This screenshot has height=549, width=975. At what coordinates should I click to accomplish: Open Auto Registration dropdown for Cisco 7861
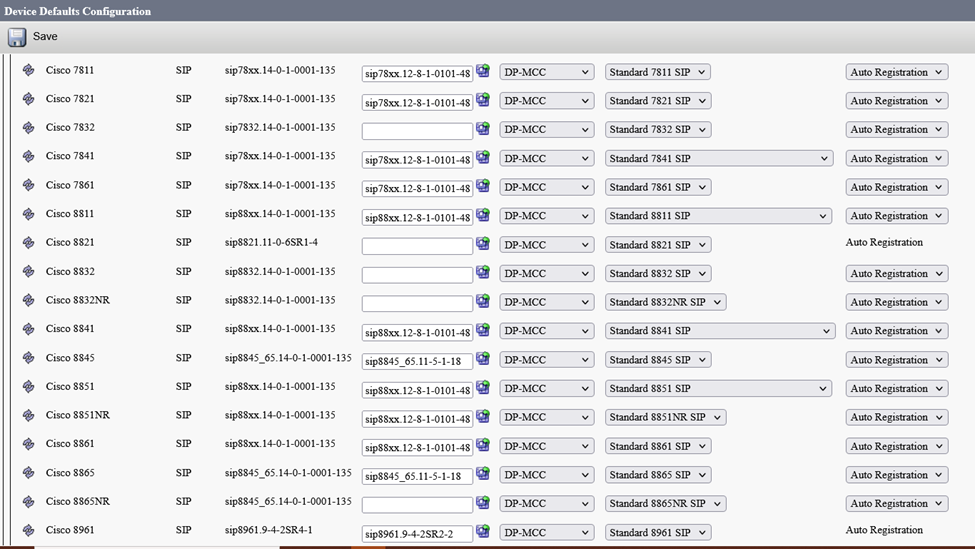click(x=896, y=187)
